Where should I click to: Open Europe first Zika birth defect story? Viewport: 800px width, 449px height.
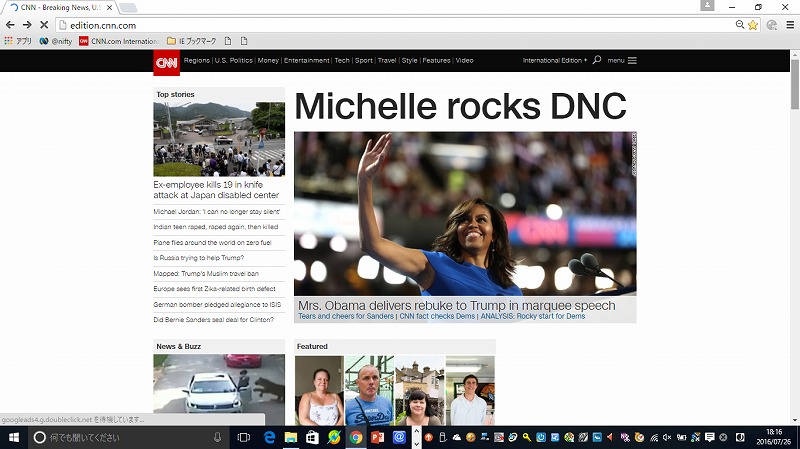click(x=214, y=289)
